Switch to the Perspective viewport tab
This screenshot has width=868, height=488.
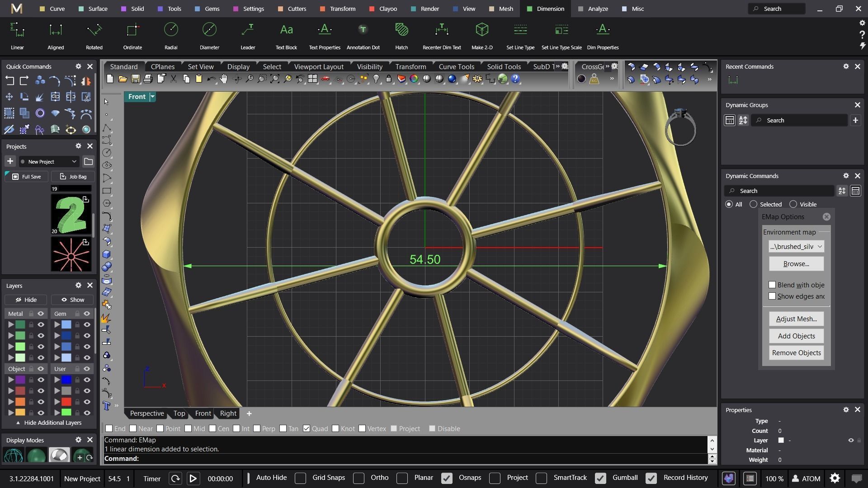[146, 413]
